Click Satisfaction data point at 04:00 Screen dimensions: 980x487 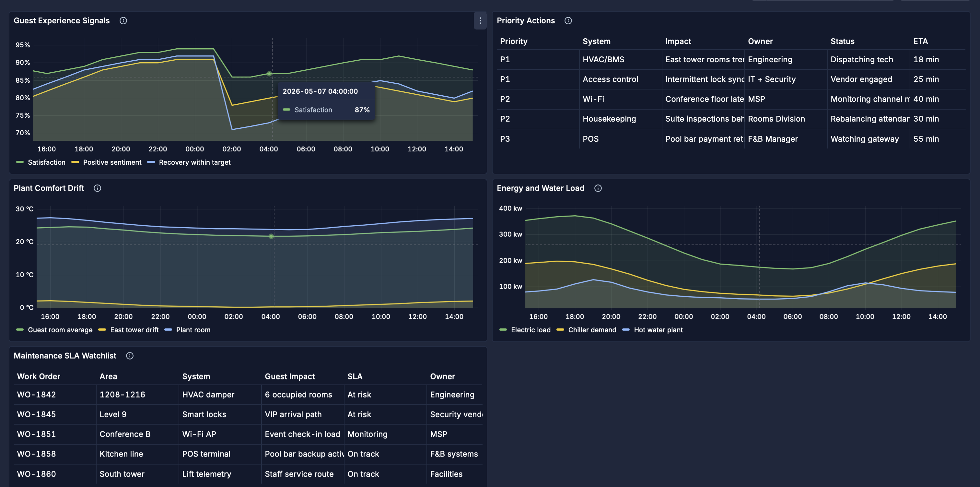coord(269,74)
